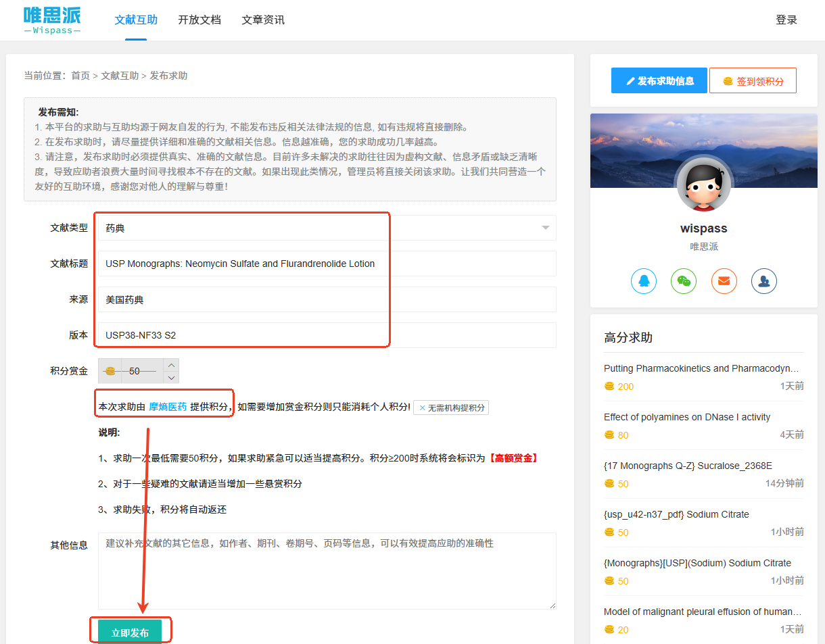Open '{usp_u42-n37_pdf} Sodium Citrate' request
The width and height of the screenshot is (825, 644).
[676, 514]
